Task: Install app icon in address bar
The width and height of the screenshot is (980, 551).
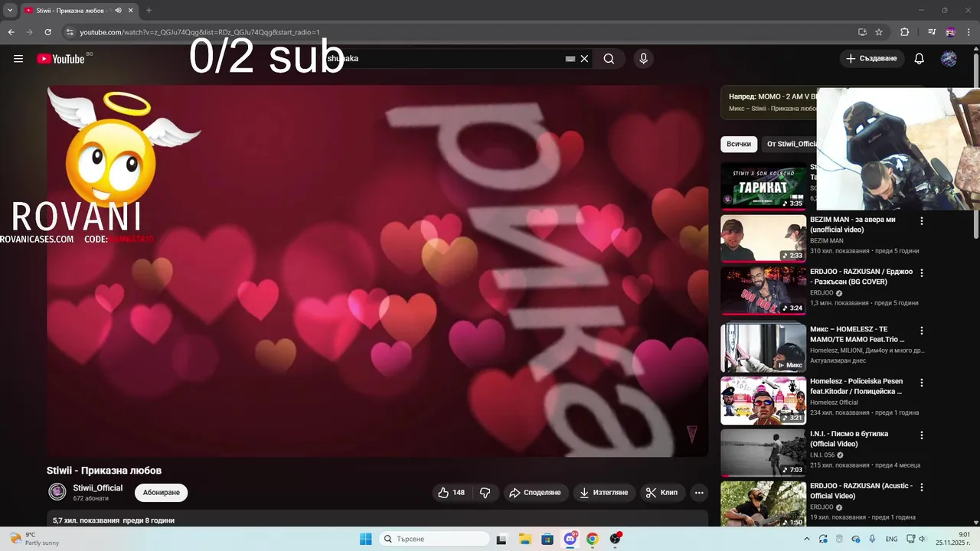Action: coord(862,32)
